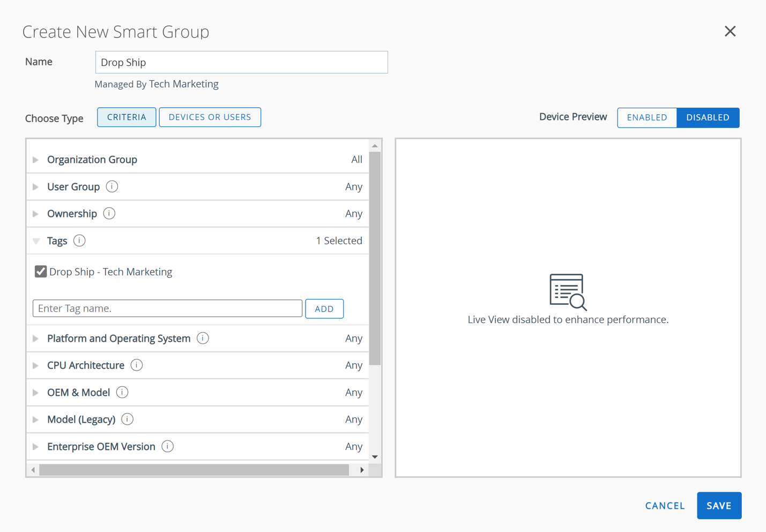Open the Model (Legacy) info tooltip
Screen dimensions: 766x532
tap(127, 419)
